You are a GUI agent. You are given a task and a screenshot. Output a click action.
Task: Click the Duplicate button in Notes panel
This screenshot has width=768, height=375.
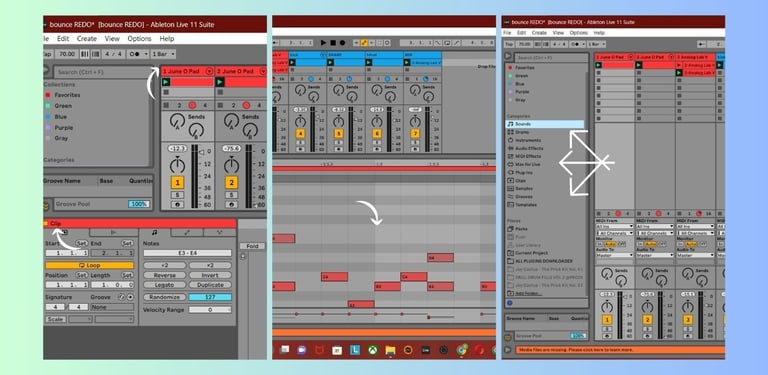pos(210,284)
